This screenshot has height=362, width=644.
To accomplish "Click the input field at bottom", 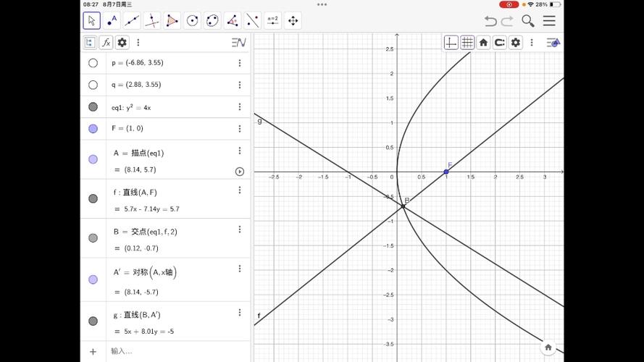I will tap(178, 351).
